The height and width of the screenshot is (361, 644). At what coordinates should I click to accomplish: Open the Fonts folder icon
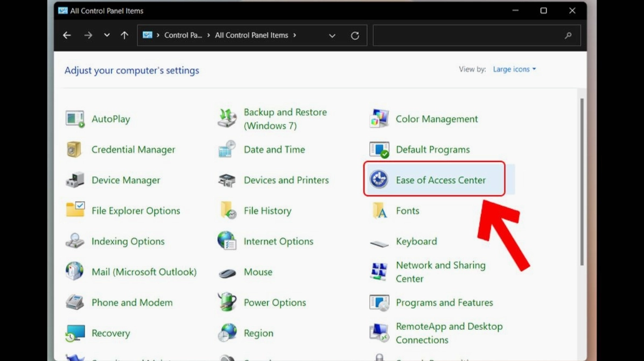point(379,211)
